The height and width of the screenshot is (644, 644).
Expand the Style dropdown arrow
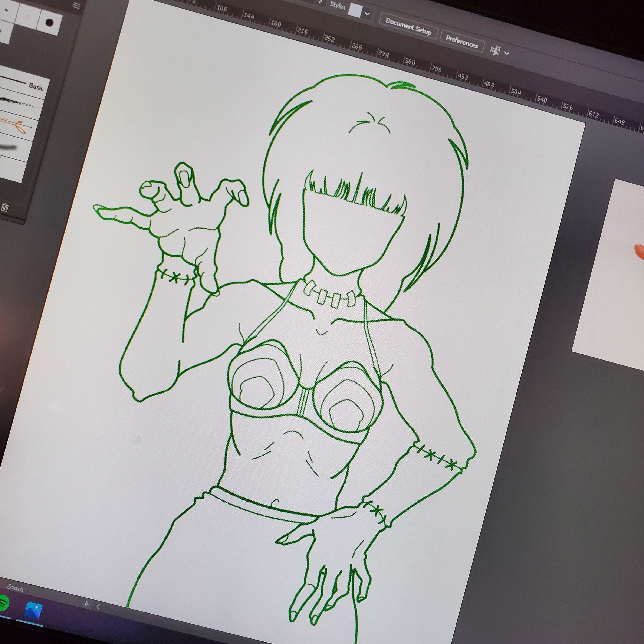367,14
